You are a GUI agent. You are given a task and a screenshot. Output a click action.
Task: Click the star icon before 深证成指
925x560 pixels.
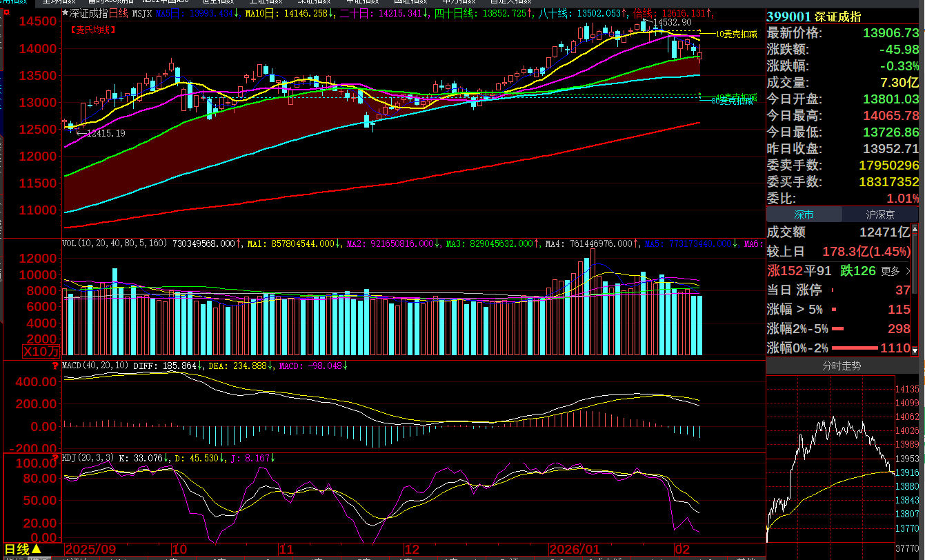[x=66, y=13]
